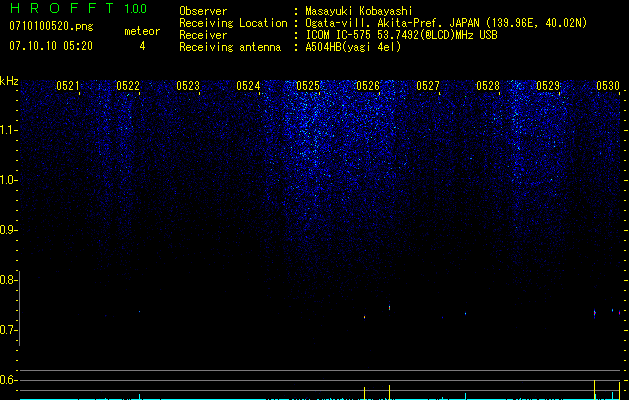The height and width of the screenshot is (400, 629).
Task: Click the 1.0 kHz axis label
Action: point(7,180)
